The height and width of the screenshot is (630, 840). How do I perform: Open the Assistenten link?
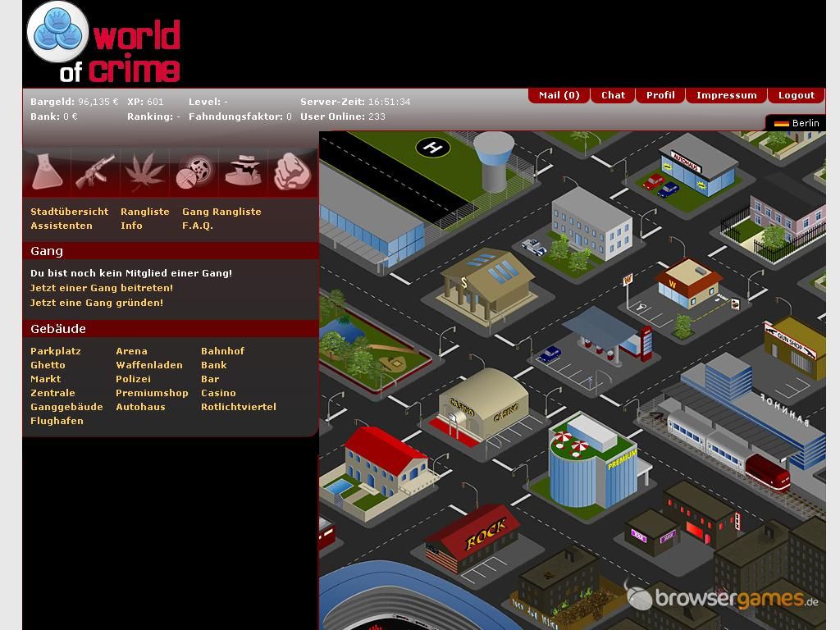(x=61, y=226)
